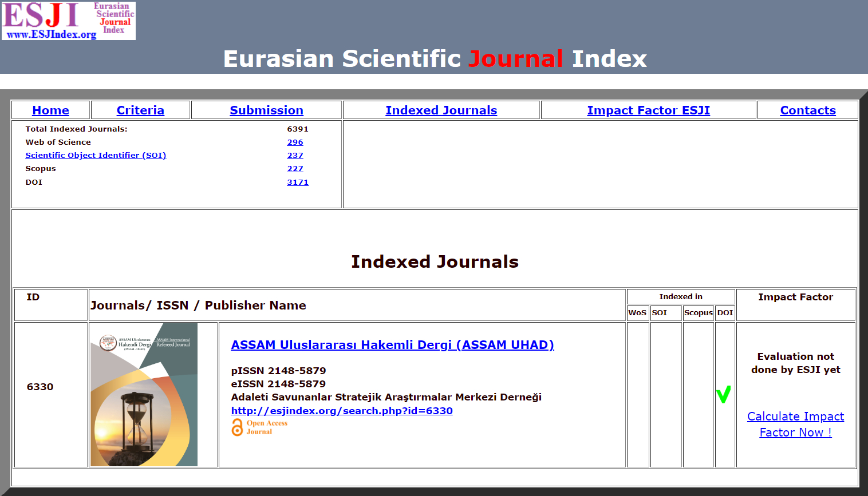Open Scientific Object Identifier (SOI) link
The image size is (868, 496).
click(x=96, y=156)
